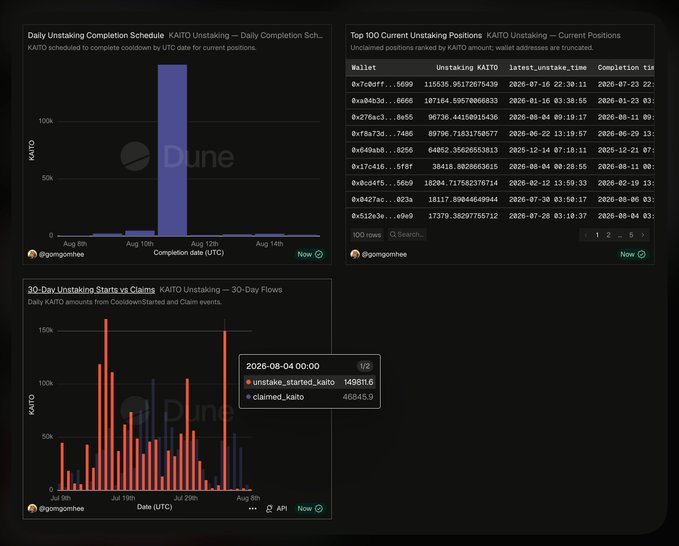The image size is (679, 546).
Task: Open @gomgomhee avatar on Daily Completion chart
Action: coord(32,254)
